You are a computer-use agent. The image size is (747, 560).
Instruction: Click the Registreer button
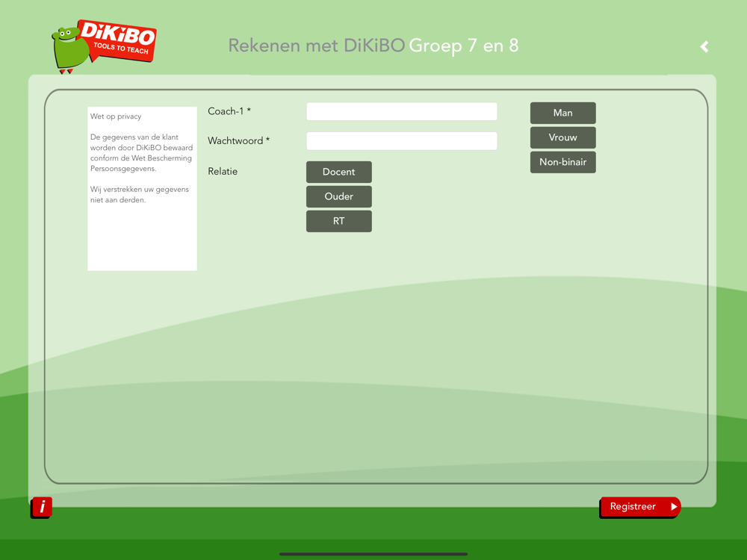point(640,507)
